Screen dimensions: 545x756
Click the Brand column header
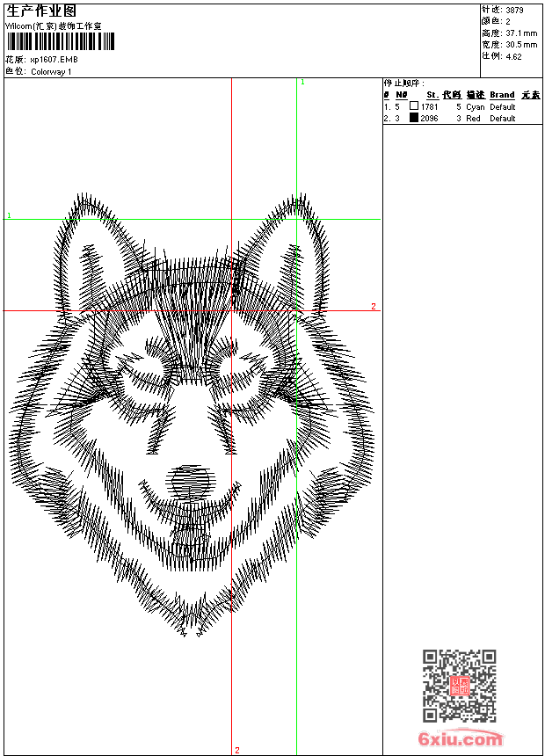(x=502, y=95)
